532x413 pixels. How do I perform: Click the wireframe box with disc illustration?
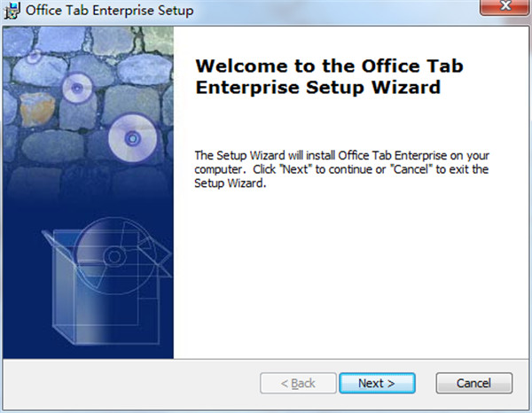(x=107, y=282)
